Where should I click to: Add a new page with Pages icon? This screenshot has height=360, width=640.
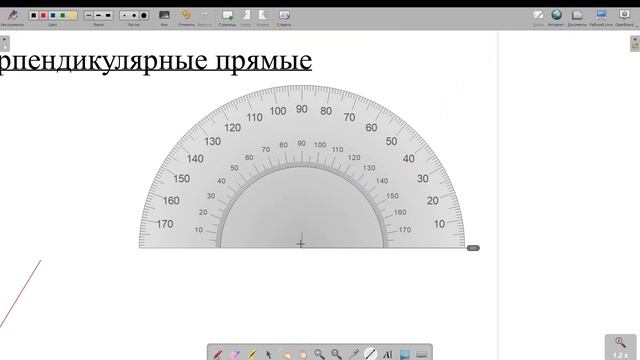(227, 16)
